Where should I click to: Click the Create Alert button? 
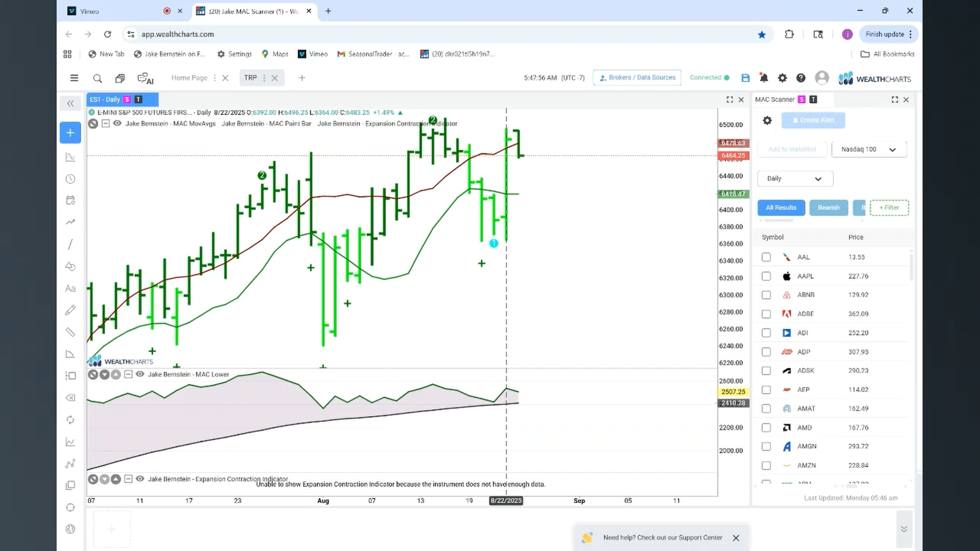813,120
